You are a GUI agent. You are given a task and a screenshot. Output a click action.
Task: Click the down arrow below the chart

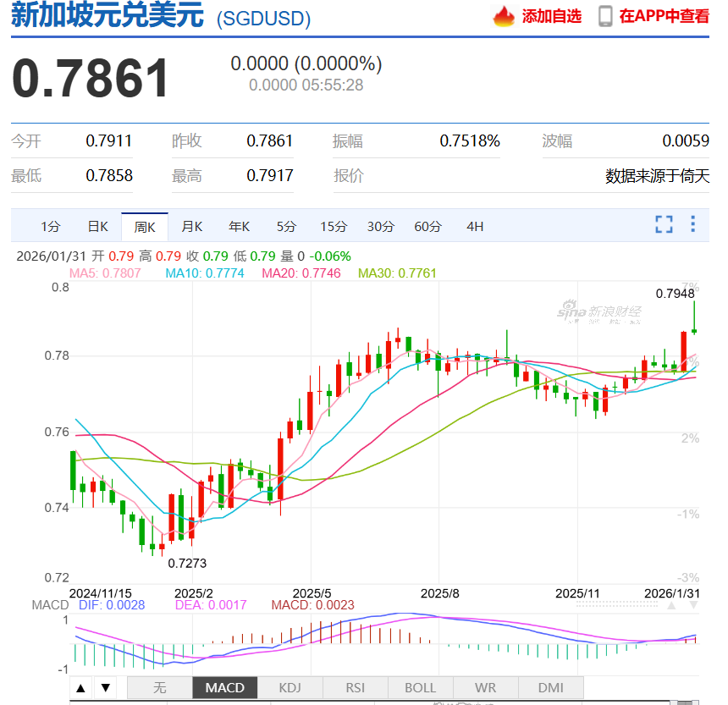(x=105, y=687)
